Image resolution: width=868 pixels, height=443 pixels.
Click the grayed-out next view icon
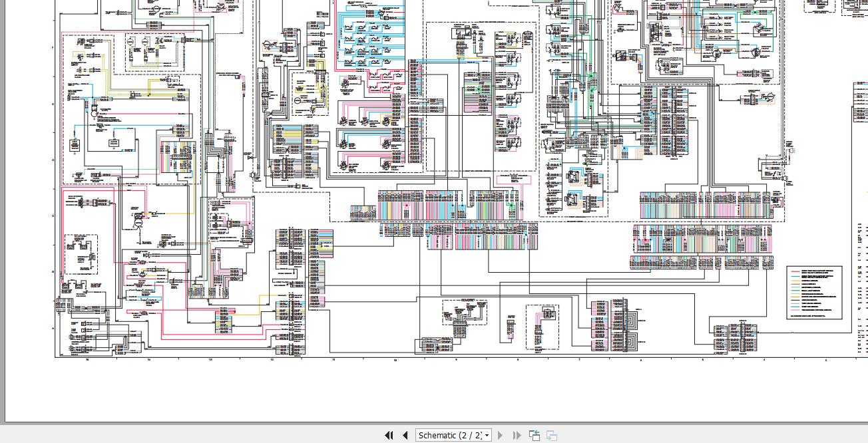point(551,436)
